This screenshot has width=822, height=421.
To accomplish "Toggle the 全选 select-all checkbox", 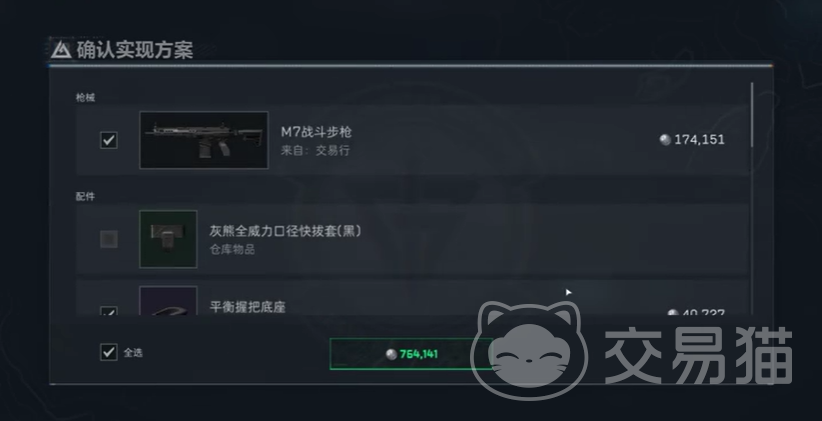I will (x=109, y=352).
